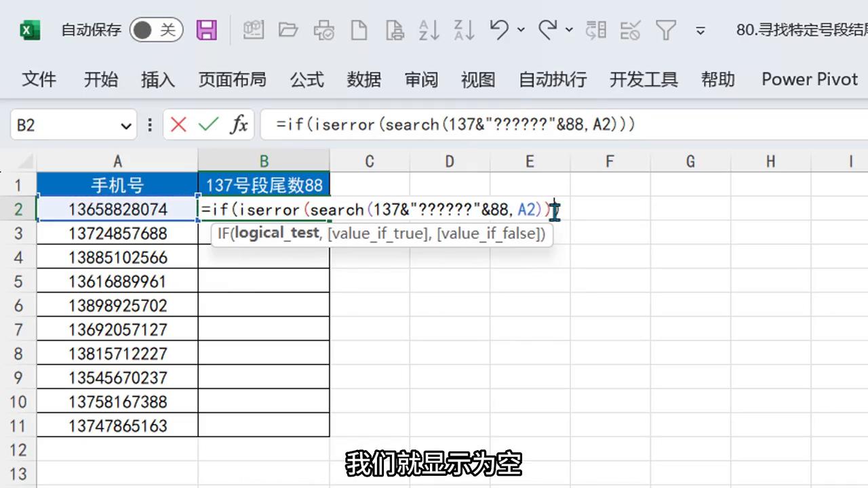The image size is (868, 488).
Task: Click the column B header
Action: [264, 161]
